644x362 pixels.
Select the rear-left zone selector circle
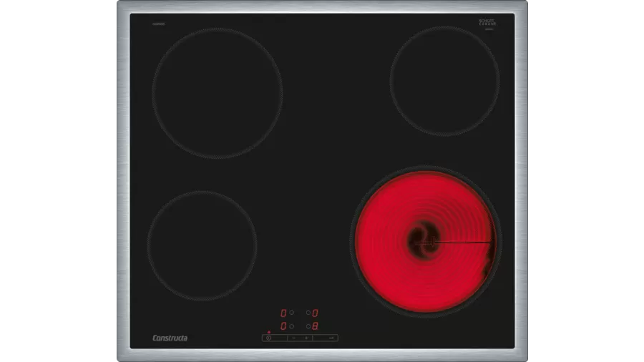tap(292, 313)
